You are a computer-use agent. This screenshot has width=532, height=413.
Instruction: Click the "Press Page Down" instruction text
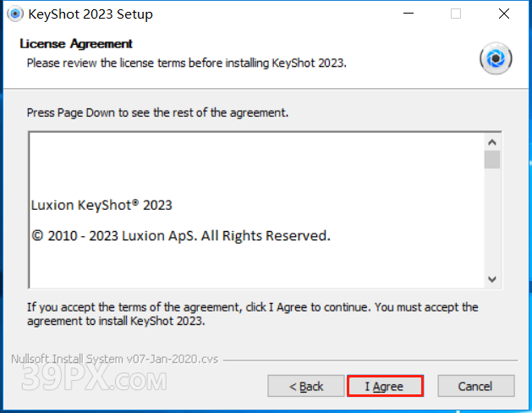tap(157, 112)
